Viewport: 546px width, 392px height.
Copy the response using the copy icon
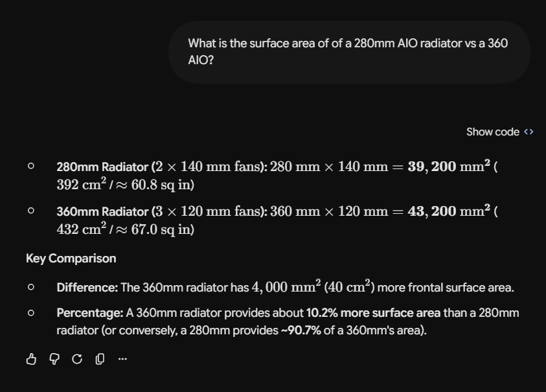[100, 359]
